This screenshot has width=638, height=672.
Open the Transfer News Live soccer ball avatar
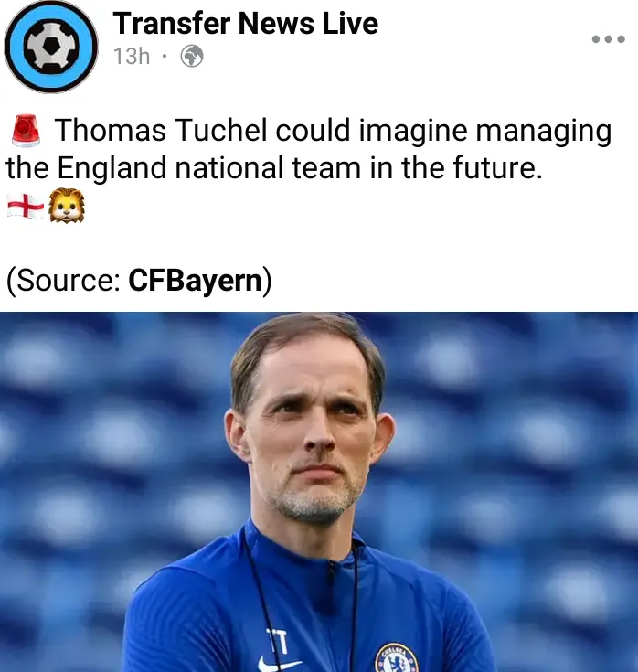coord(51,47)
